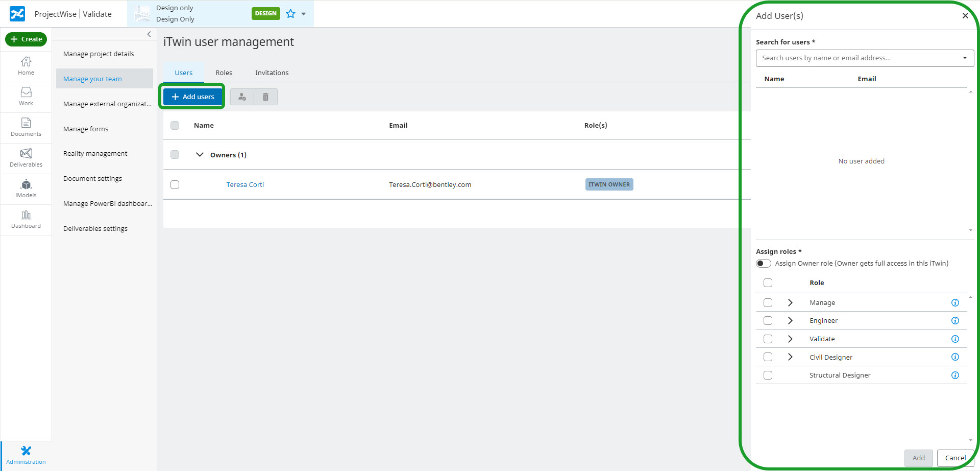
Task: Tick the users table header checkbox
Action: pyautogui.click(x=175, y=125)
